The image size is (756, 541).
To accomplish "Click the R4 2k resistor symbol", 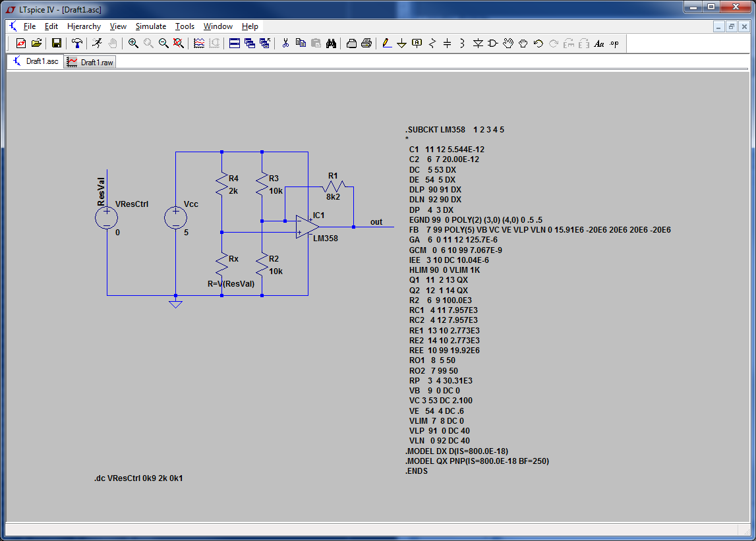I will pyautogui.click(x=221, y=185).
